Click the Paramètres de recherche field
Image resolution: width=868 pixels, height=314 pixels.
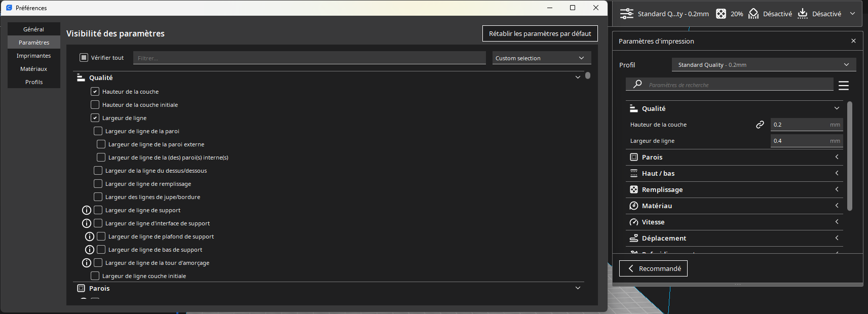[730, 85]
